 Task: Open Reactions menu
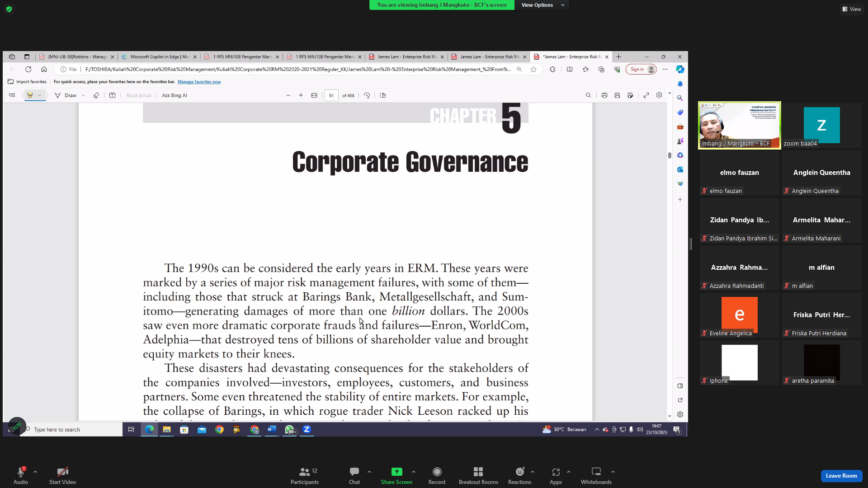(x=519, y=475)
